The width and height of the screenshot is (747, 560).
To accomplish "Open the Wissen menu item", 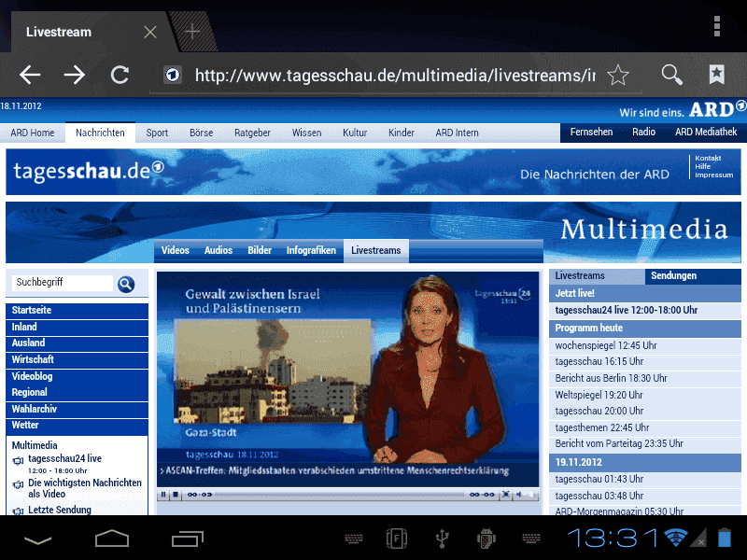I will coord(307,133).
